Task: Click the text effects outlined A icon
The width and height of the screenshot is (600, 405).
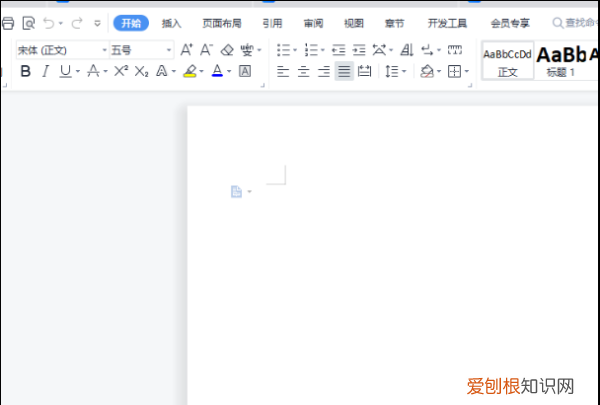Action: pos(162,71)
